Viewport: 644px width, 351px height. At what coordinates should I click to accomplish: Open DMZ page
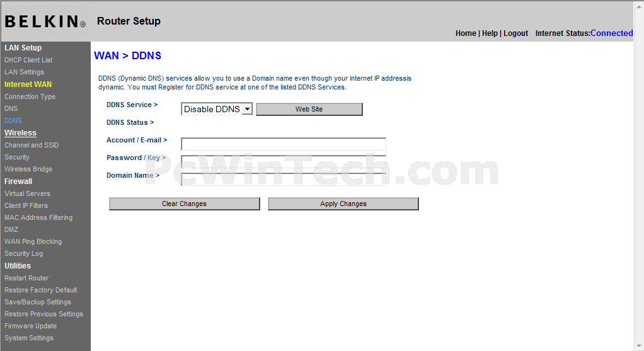pyautogui.click(x=11, y=229)
